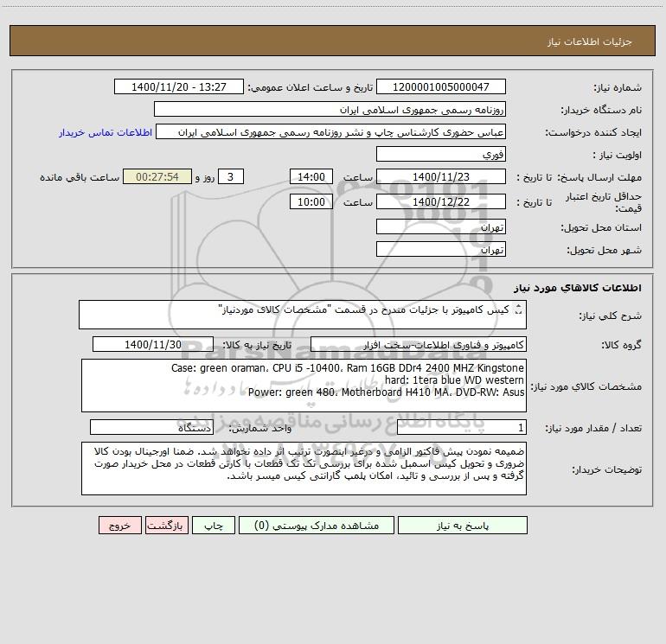This screenshot has height=644, width=666.
Task: Open مشاهده مدارک پیوستی (0) button
Action: [317, 526]
